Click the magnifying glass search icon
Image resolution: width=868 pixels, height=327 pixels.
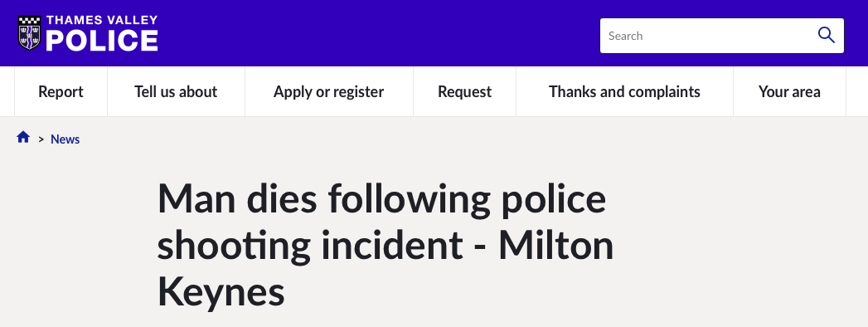point(826,36)
